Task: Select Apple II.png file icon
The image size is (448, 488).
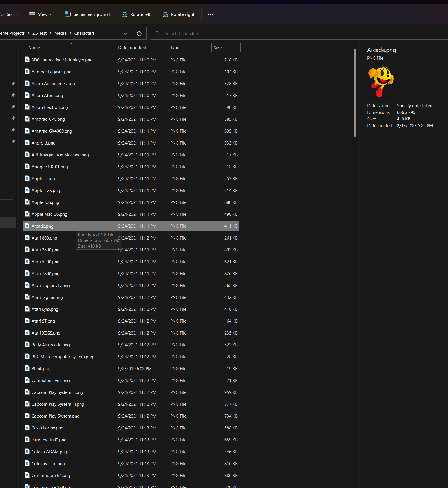Action: pyautogui.click(x=27, y=178)
